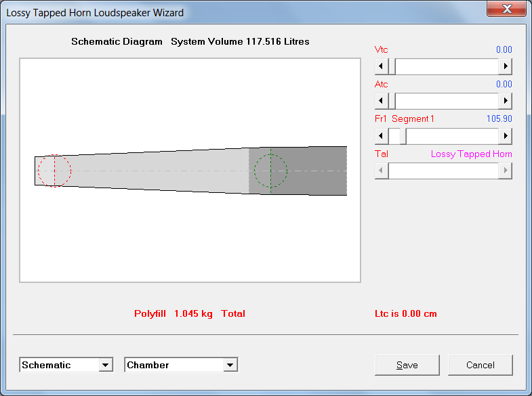Click the System Volume 117.516 Litres text

point(240,41)
